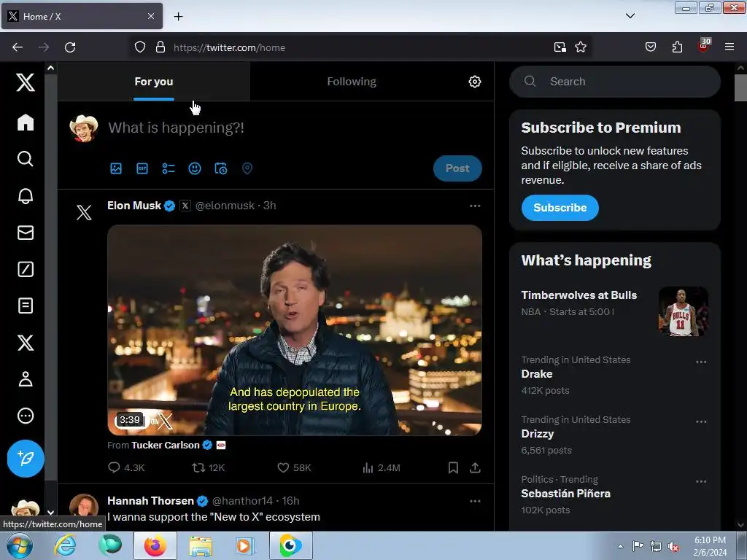Open more options on Elon Musk's post

[475, 206]
